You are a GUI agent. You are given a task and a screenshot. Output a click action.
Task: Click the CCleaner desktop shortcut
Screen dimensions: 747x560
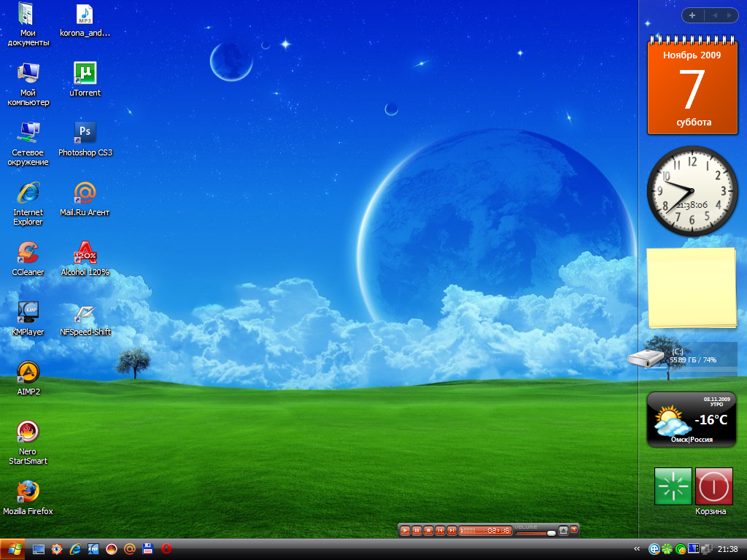point(28,253)
